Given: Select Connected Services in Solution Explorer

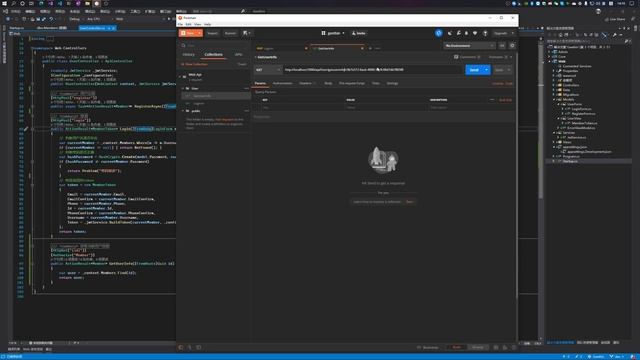Looking at the screenshot, I should (x=577, y=66).
